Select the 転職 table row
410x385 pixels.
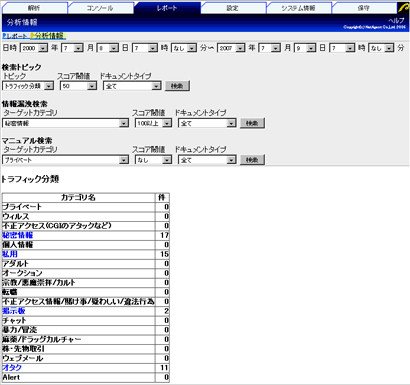86,292
